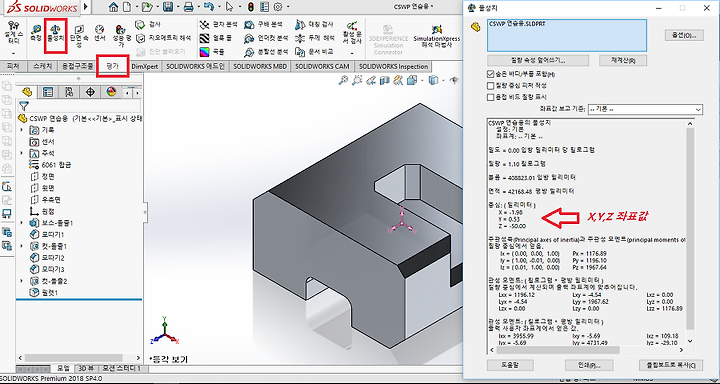This screenshot has height=384, width=720.
Task: Open the DisplayManager color-ball tab
Action: point(111,92)
